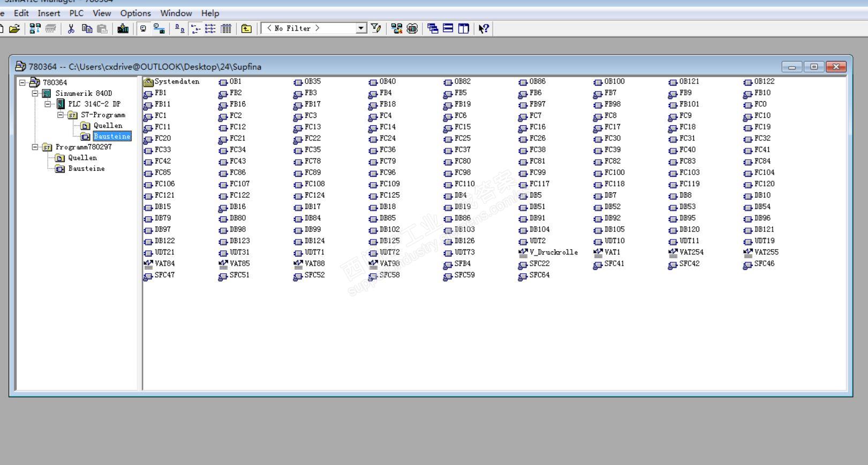
Task: Collapse the PLC 314C-2 DP node
Action: [x=48, y=104]
